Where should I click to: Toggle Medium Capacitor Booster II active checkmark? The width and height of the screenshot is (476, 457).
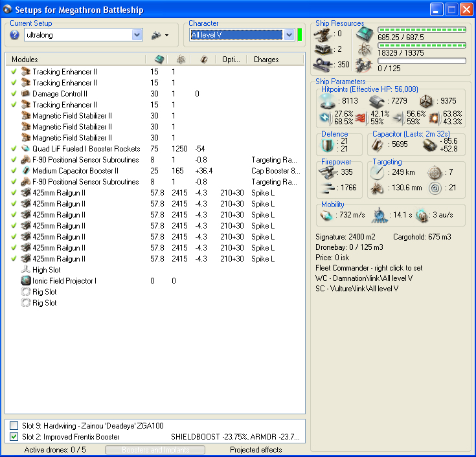point(14,170)
